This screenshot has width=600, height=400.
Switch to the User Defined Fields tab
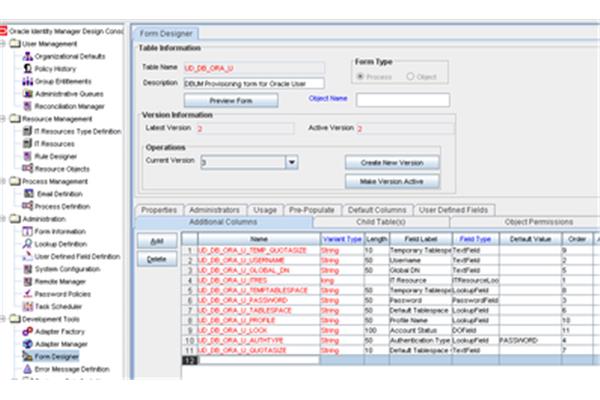[453, 210]
